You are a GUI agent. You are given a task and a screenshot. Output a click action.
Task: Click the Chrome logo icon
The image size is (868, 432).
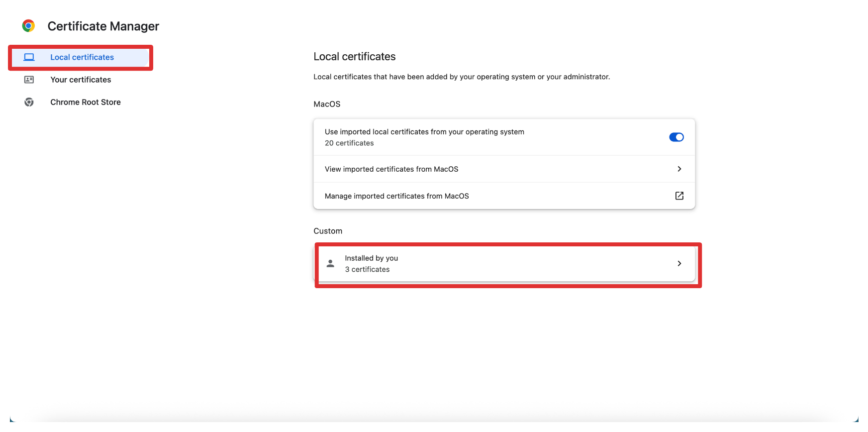click(28, 26)
